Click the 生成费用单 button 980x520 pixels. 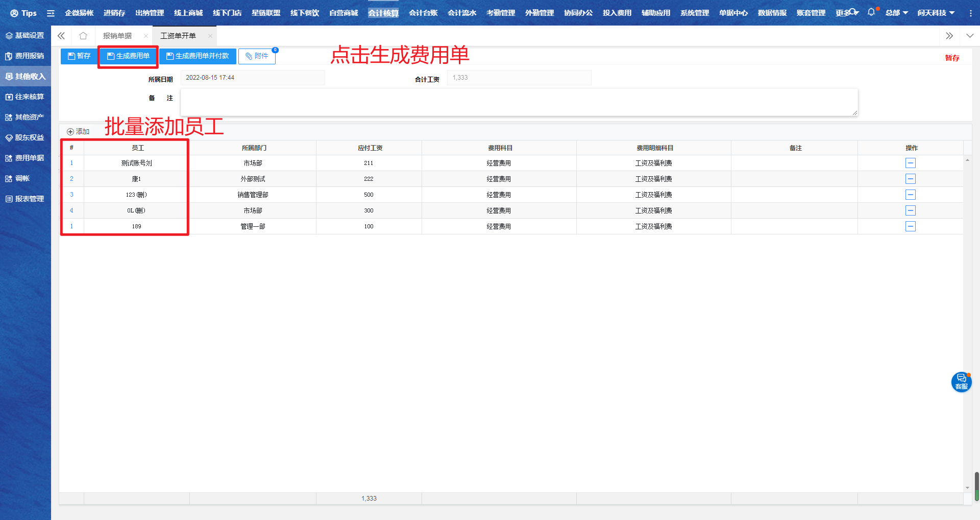click(128, 56)
